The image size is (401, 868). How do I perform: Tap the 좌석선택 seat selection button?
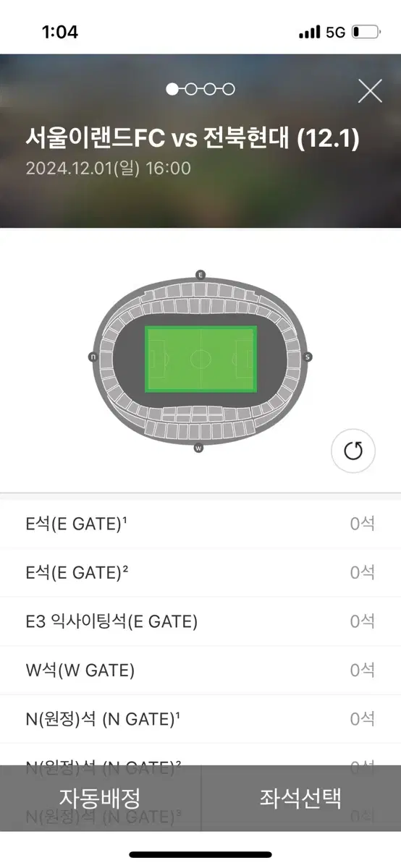pyautogui.click(x=301, y=799)
